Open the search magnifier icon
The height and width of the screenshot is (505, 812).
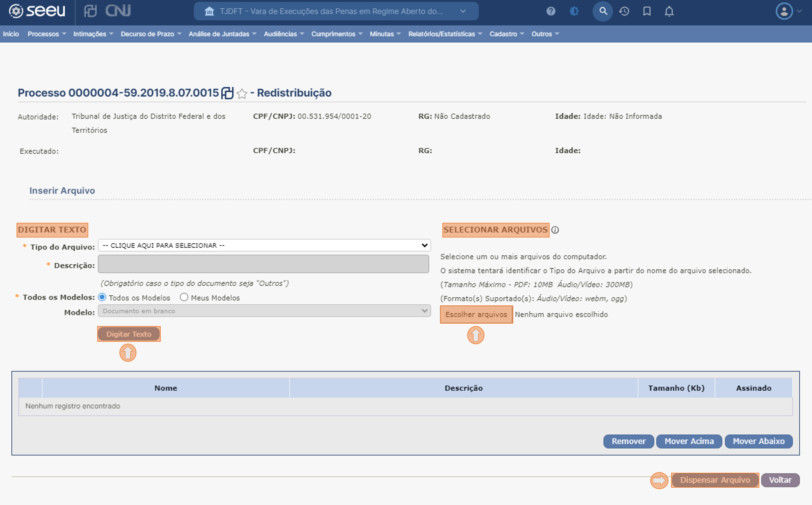603,11
